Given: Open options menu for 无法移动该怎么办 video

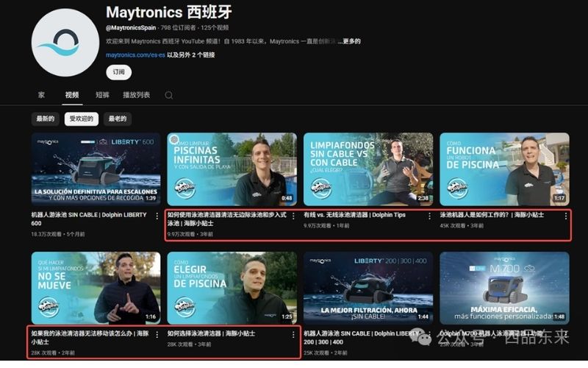Looking at the screenshot, I should [157, 335].
